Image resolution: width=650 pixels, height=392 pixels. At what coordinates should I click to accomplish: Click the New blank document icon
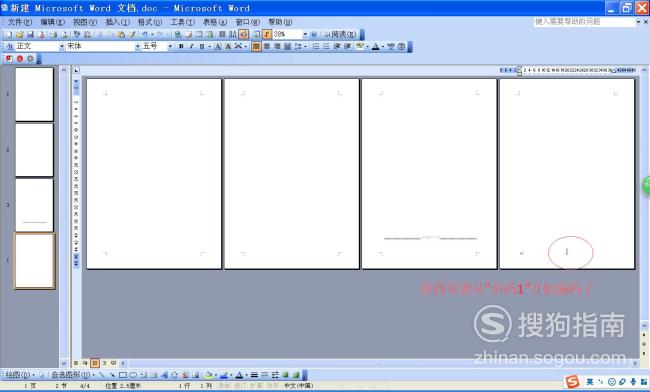click(x=9, y=34)
